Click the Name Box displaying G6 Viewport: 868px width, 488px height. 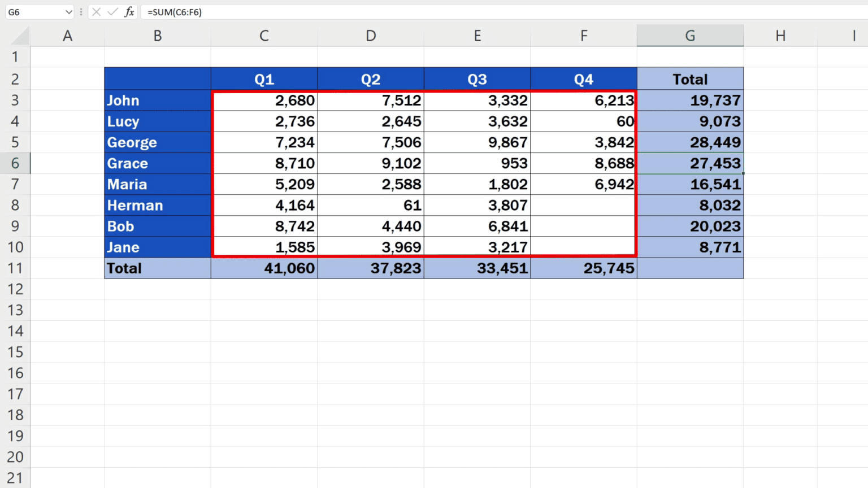tap(34, 12)
